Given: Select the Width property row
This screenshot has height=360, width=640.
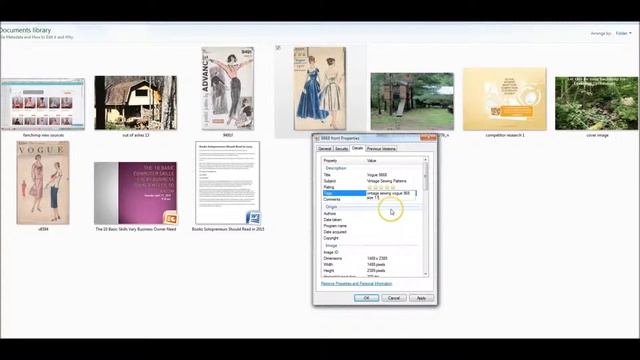Looking at the screenshot, I should point(372,264).
